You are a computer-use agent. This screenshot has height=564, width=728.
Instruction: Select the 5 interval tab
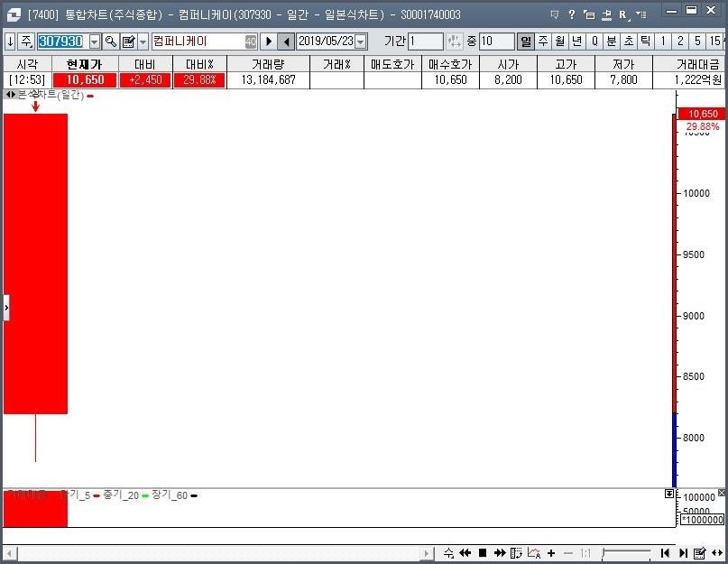click(697, 42)
